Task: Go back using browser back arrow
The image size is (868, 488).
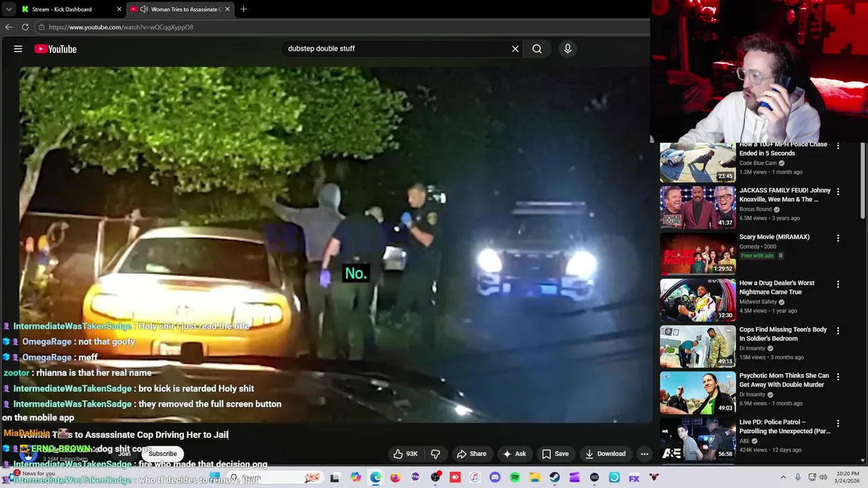Action: coord(9,27)
